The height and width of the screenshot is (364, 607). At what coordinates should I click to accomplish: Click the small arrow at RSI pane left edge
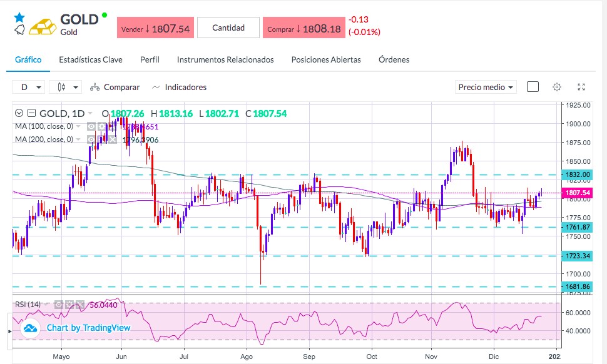(9, 331)
